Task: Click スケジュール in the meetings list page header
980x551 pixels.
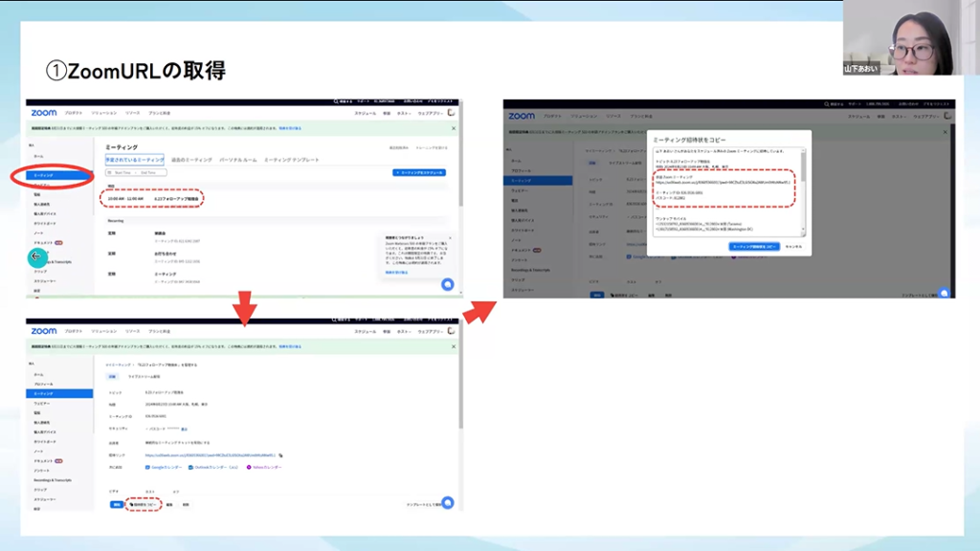Action: (x=365, y=113)
